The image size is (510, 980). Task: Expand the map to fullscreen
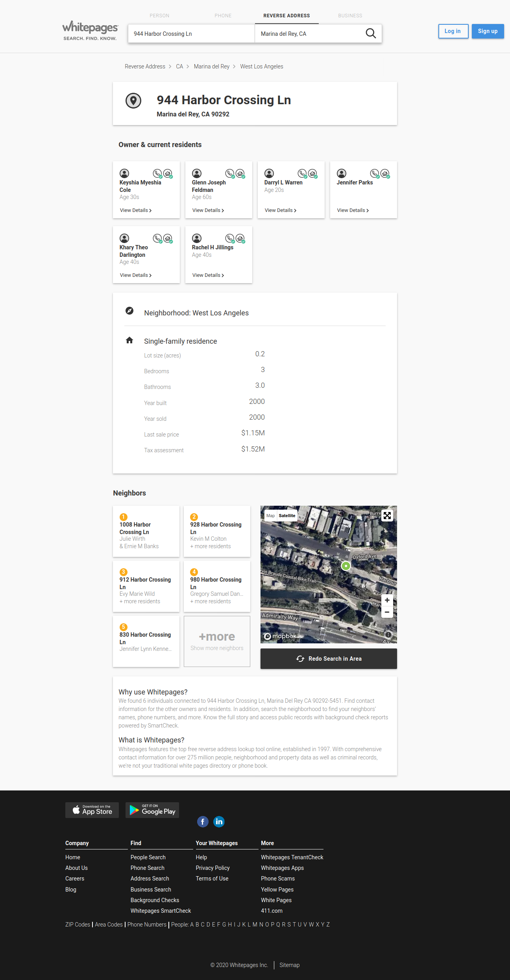tap(387, 516)
